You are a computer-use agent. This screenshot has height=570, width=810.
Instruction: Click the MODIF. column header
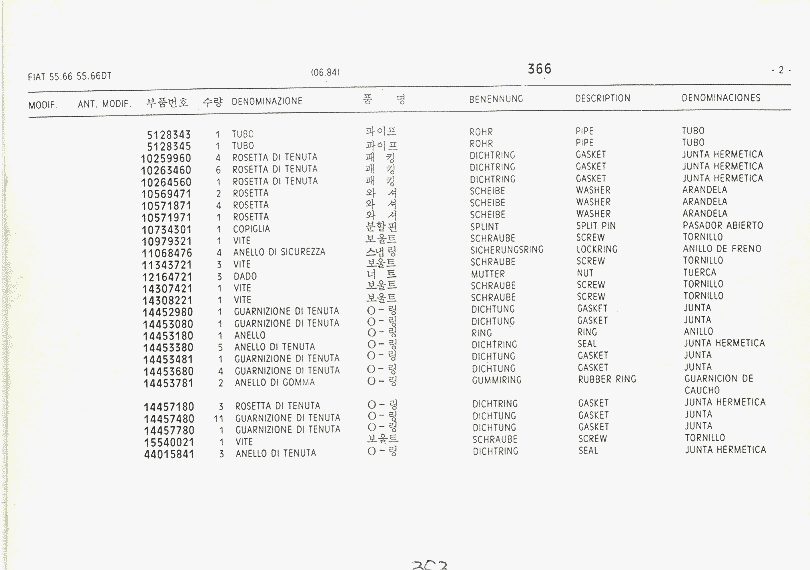(43, 104)
